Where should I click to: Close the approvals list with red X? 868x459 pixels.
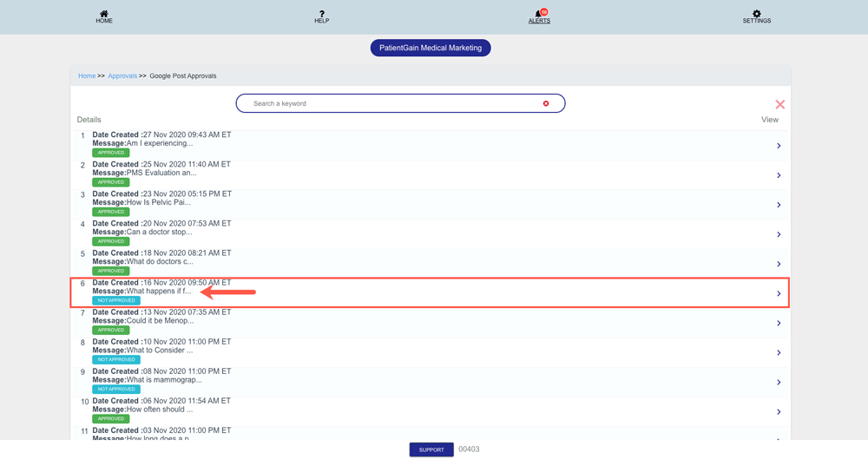tap(780, 104)
